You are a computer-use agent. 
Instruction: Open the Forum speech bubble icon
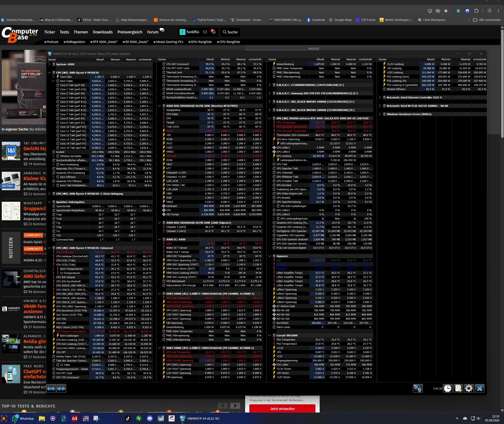[x=162, y=30]
